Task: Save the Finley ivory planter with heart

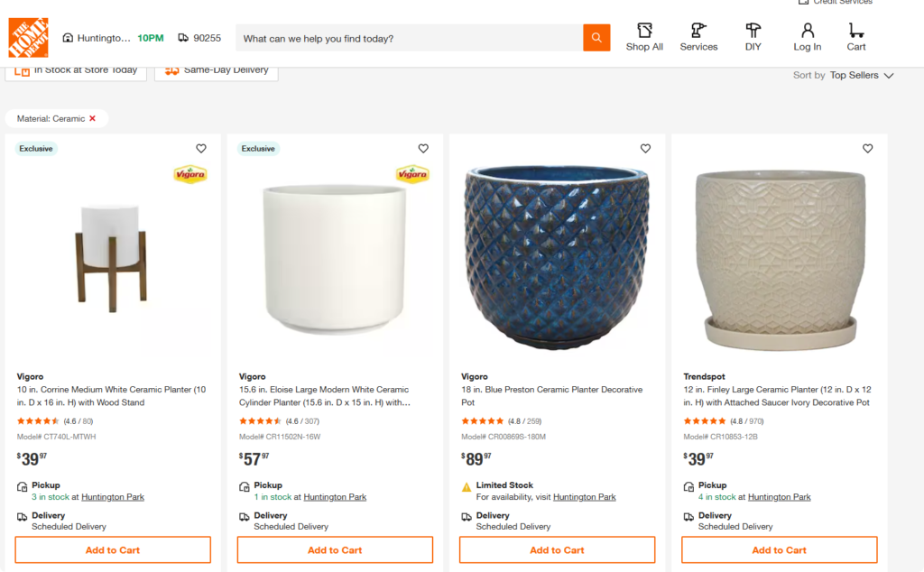Action: (x=867, y=149)
